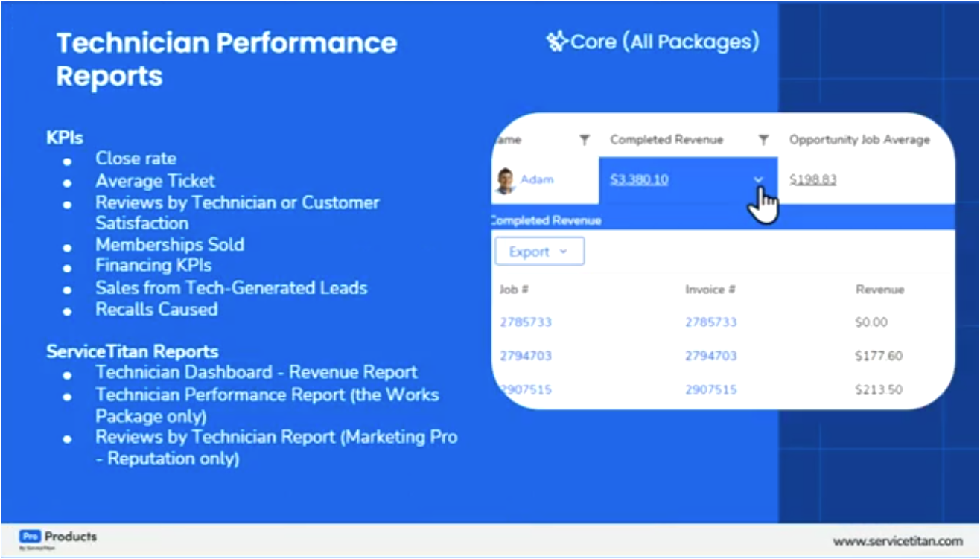The image size is (980, 559).
Task: Click the Memberships Sold bullet
Action: [170, 244]
